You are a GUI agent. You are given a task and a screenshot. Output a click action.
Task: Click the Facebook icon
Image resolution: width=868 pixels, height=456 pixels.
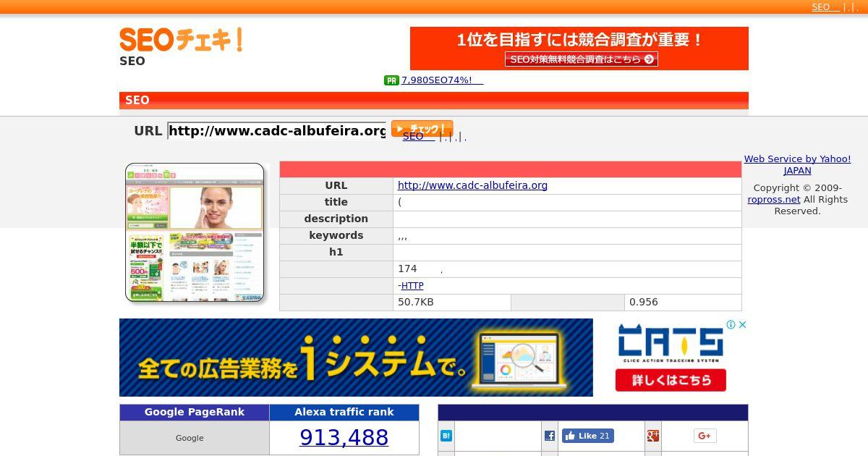tap(550, 436)
